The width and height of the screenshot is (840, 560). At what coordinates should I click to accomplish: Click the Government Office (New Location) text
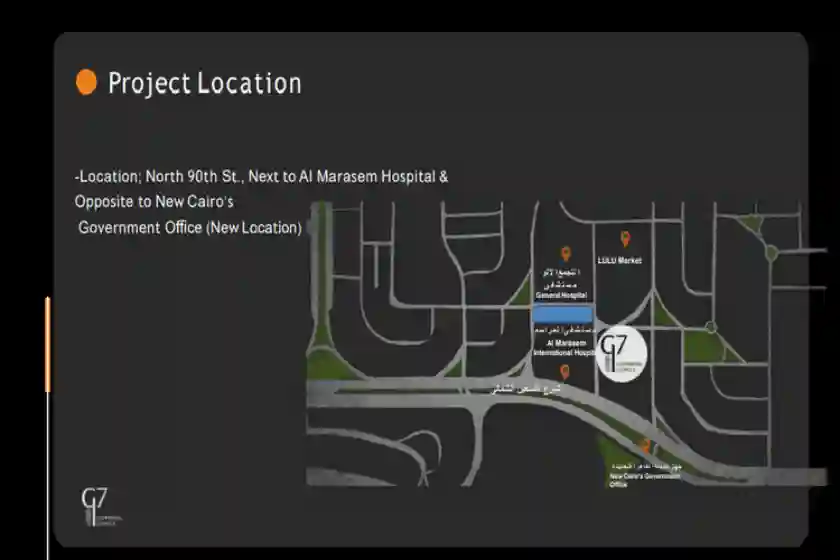tap(190, 228)
